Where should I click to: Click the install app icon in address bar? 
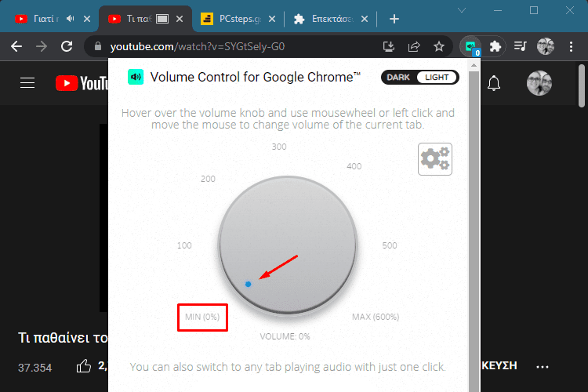point(389,46)
